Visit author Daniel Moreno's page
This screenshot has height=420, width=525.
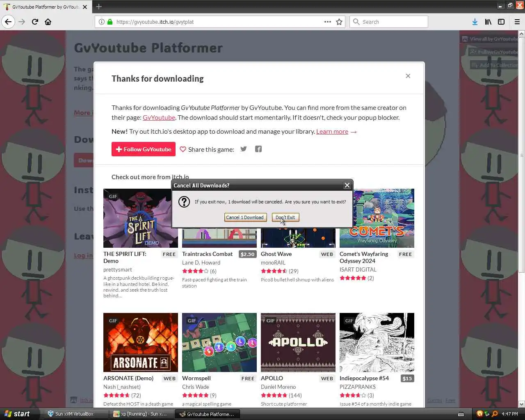[x=278, y=387]
